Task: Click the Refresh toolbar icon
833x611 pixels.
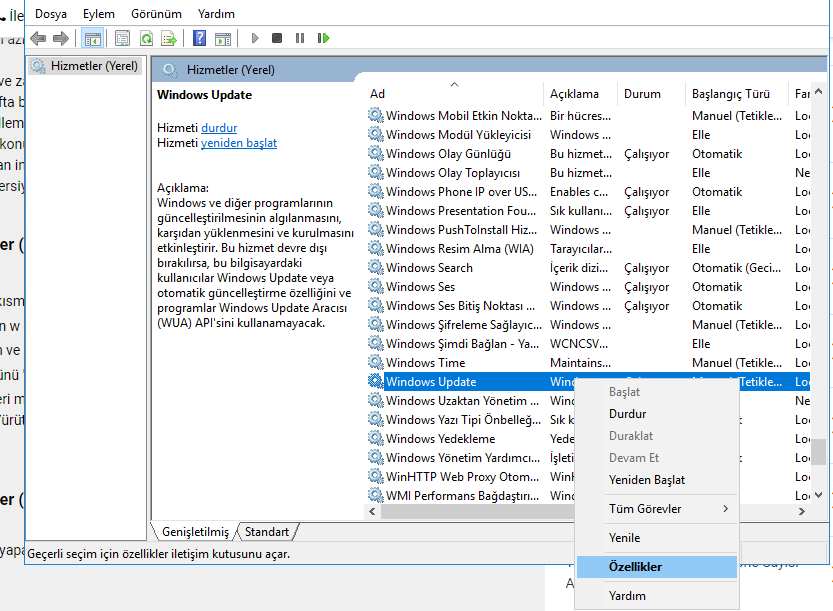Action: click(146, 38)
